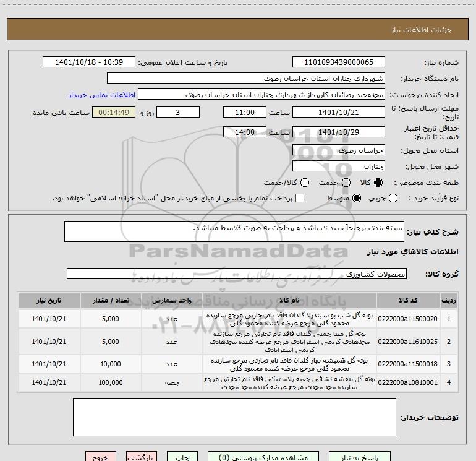Image resolution: width=476 pixels, height=461 pixels.
Task: Click the خروج exit button
Action: (x=101, y=457)
